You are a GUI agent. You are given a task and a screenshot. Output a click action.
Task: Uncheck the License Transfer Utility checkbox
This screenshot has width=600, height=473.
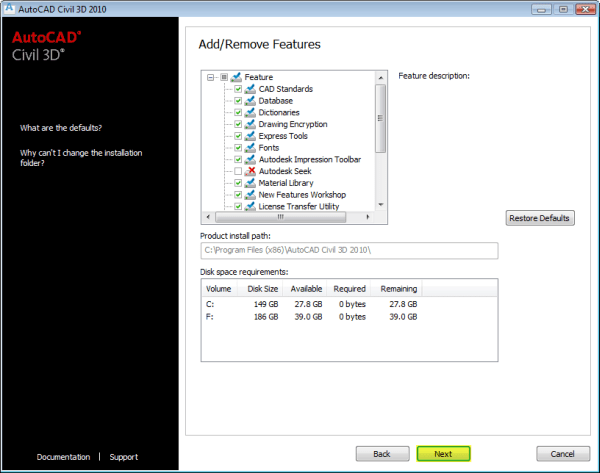(x=238, y=206)
